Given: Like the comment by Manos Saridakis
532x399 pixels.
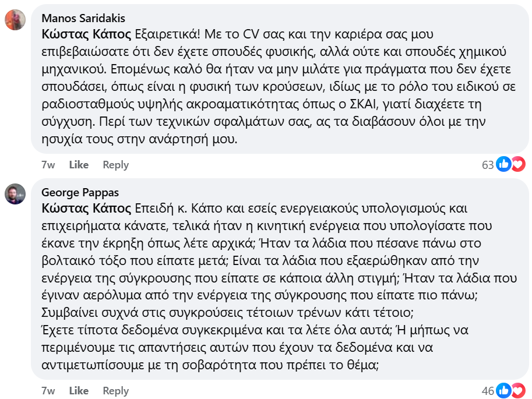Looking at the screenshot, I should [79, 165].
